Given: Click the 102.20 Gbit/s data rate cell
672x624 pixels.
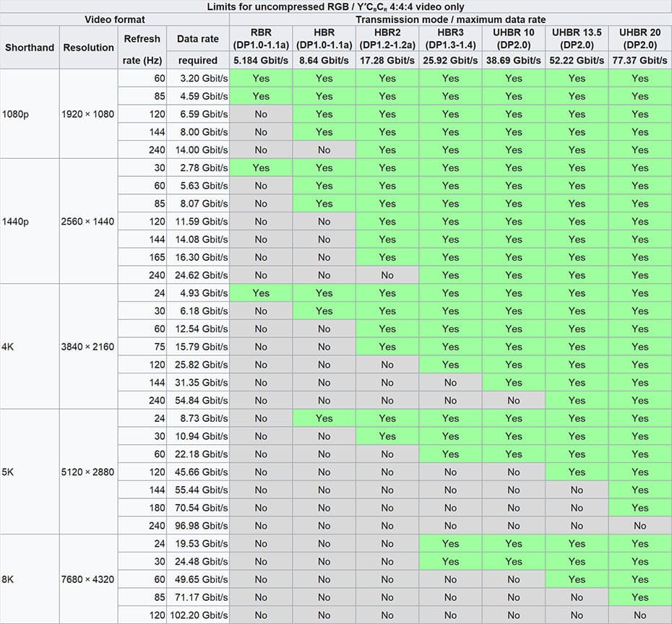Looking at the screenshot, I should (197, 615).
